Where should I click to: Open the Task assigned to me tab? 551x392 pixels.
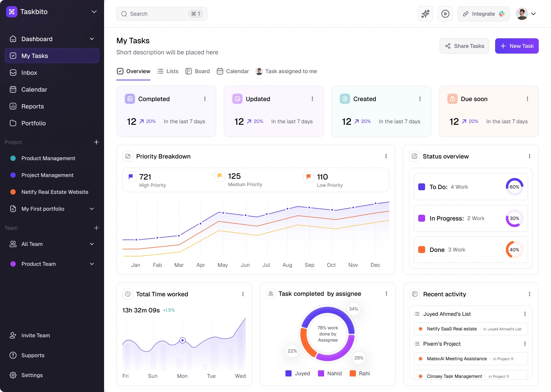pos(286,71)
